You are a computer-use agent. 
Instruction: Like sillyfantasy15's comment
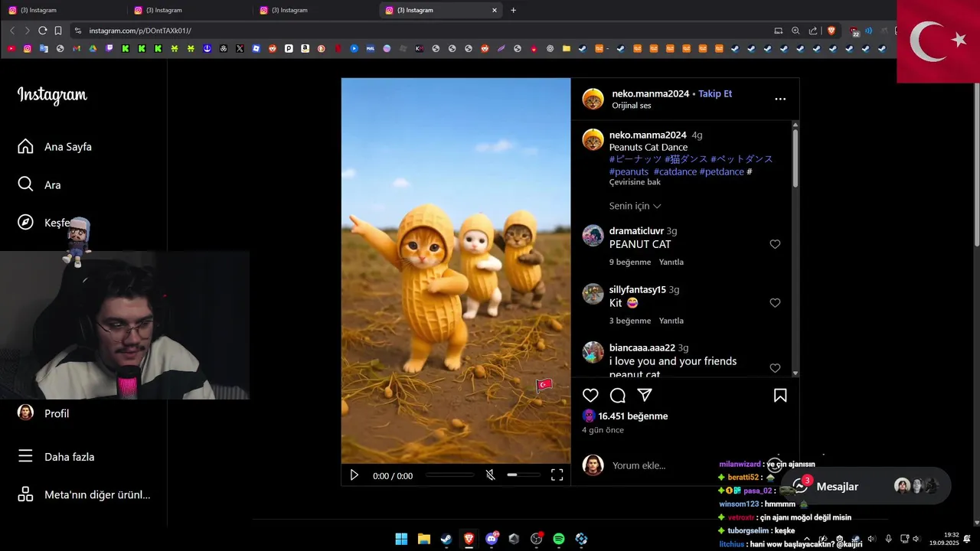(775, 303)
